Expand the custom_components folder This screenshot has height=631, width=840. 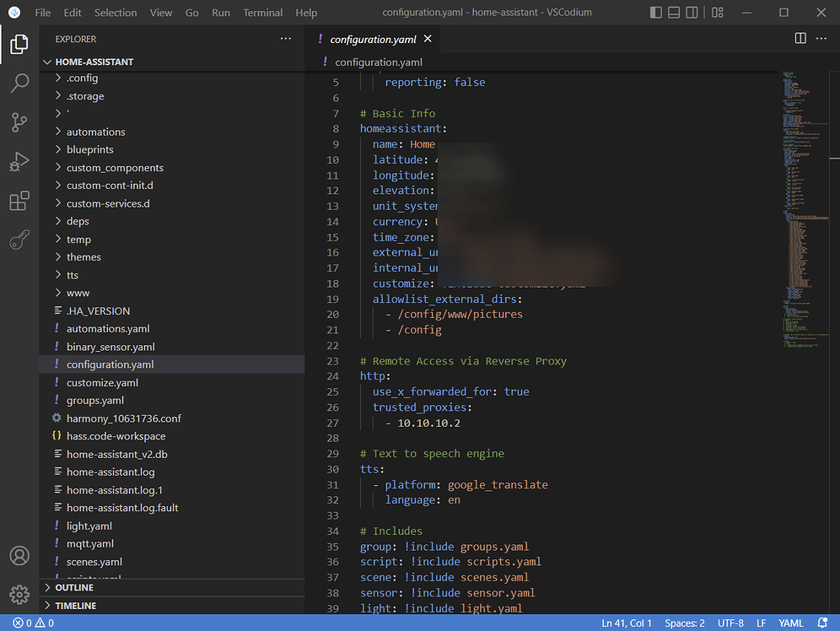115,168
